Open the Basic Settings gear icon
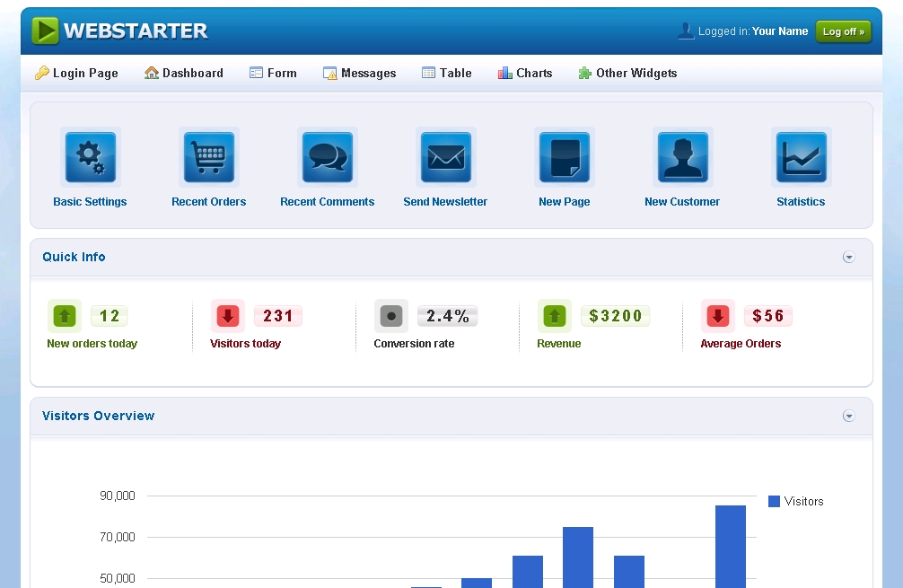Image resolution: width=903 pixels, height=588 pixels. click(x=90, y=158)
